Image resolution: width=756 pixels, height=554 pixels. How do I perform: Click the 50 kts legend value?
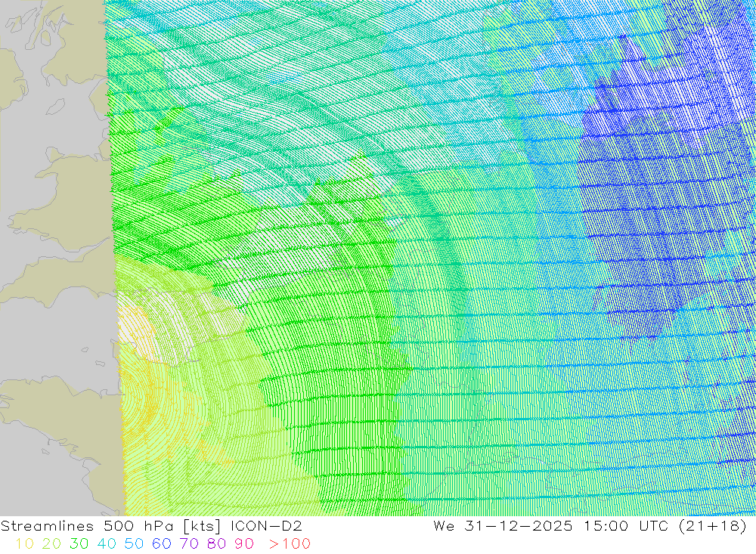[134, 544]
